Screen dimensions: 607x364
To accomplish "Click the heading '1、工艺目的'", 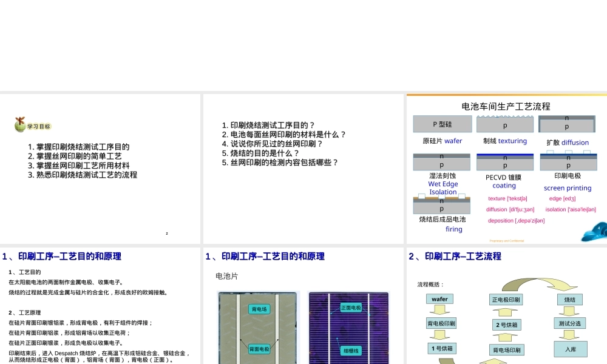I will coord(24,272).
